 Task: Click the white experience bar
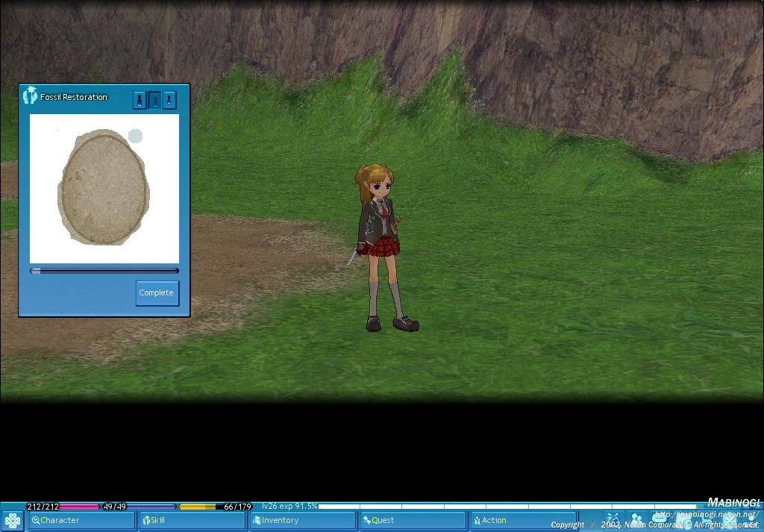point(507,507)
